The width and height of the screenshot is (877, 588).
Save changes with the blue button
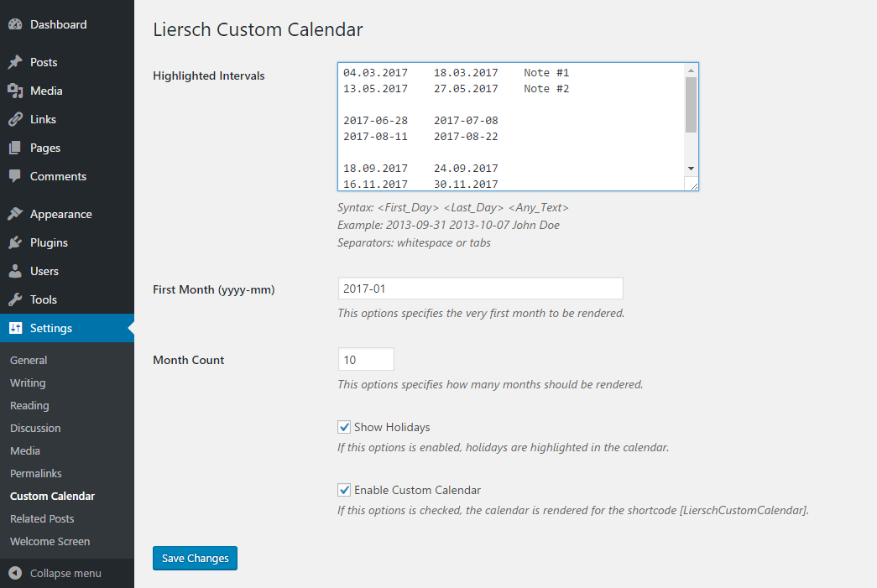[x=195, y=558]
